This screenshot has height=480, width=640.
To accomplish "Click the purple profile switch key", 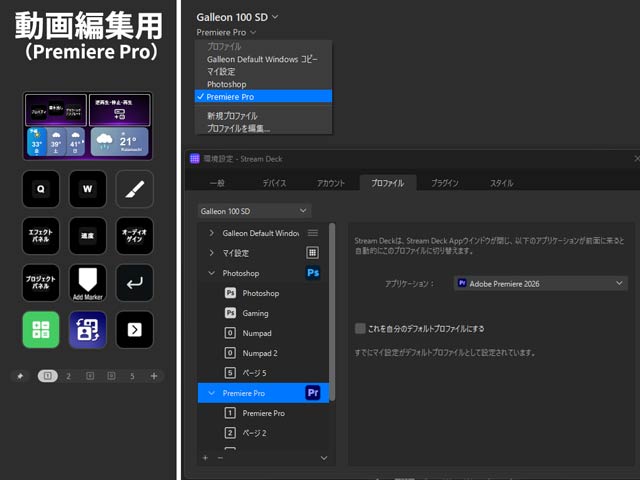I will pos(88,330).
